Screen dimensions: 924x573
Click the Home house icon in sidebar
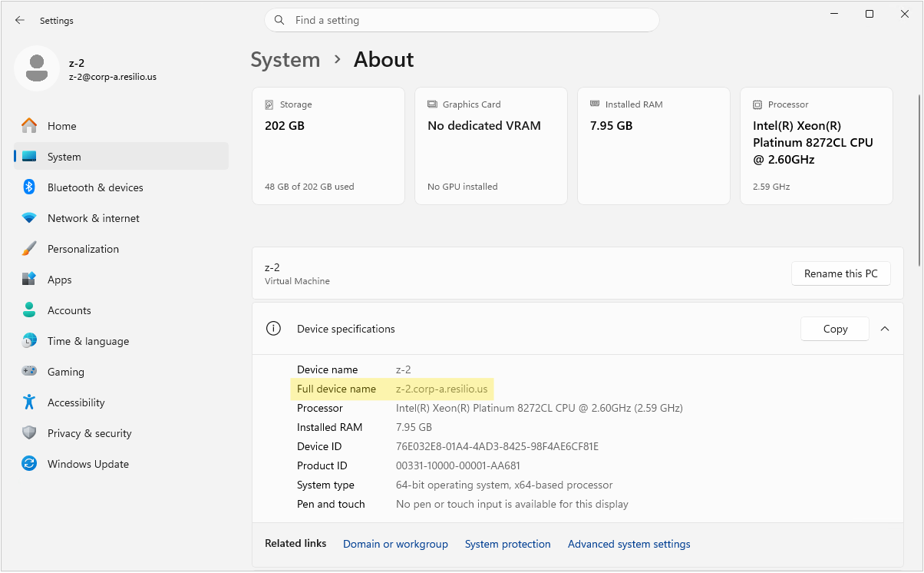29,126
